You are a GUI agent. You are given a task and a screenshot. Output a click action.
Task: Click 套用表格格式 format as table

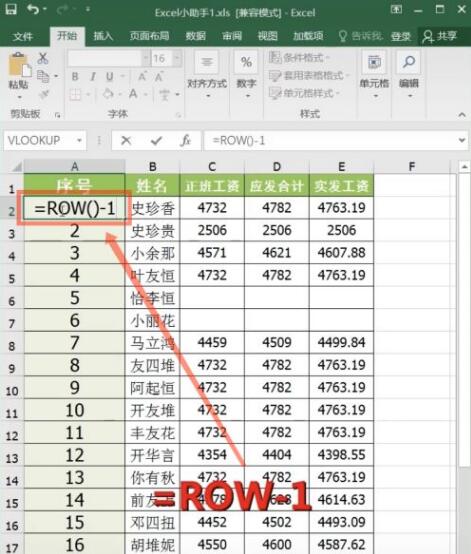[308, 75]
